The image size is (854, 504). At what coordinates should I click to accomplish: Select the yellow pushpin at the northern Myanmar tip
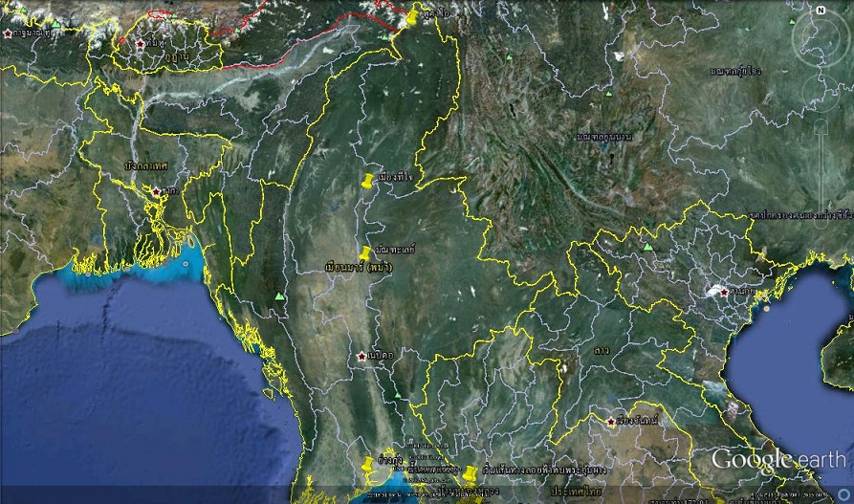(413, 17)
